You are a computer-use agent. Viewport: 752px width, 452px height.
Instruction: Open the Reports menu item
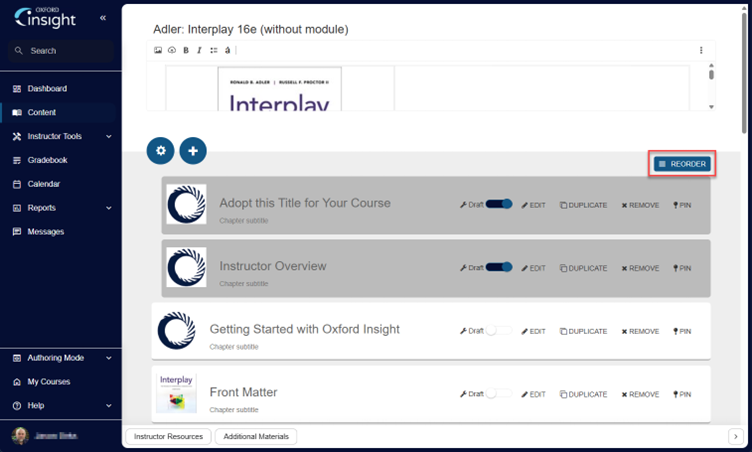(41, 208)
